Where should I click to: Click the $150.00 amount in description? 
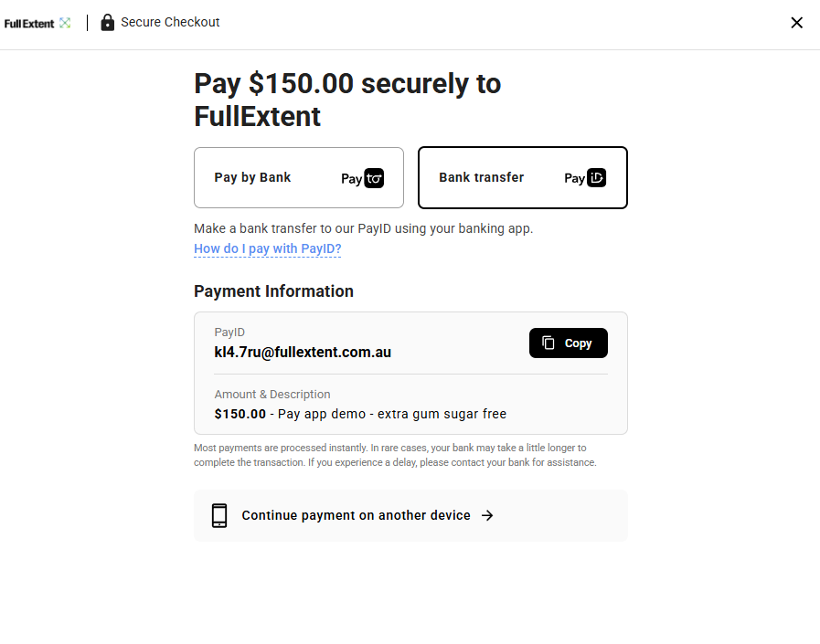pyautogui.click(x=240, y=414)
